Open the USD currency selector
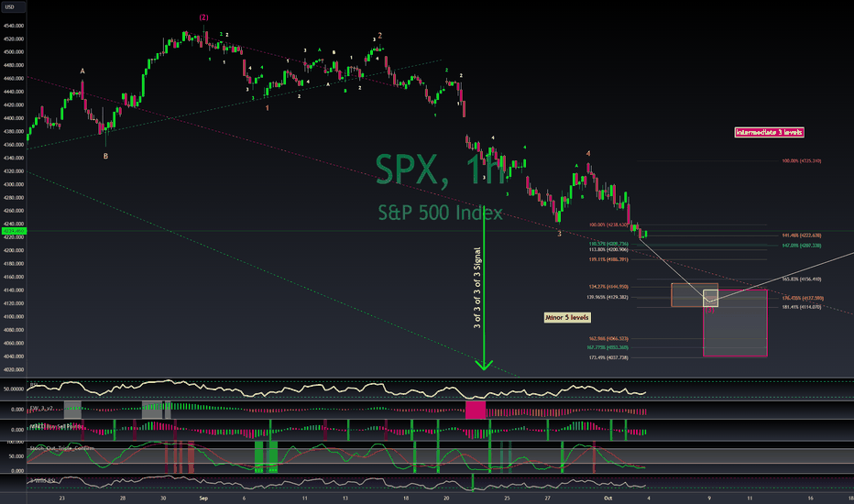This screenshot has width=854, height=504. 13,7
